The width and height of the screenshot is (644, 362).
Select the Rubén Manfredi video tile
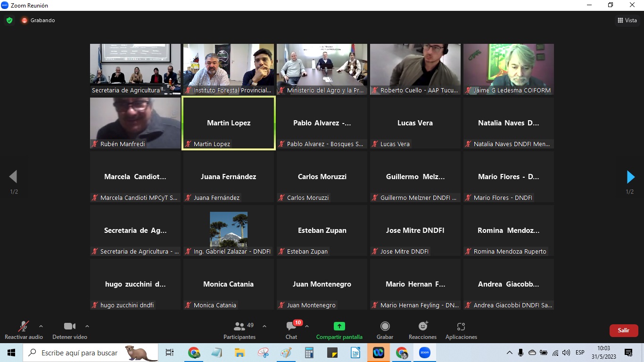135,123
